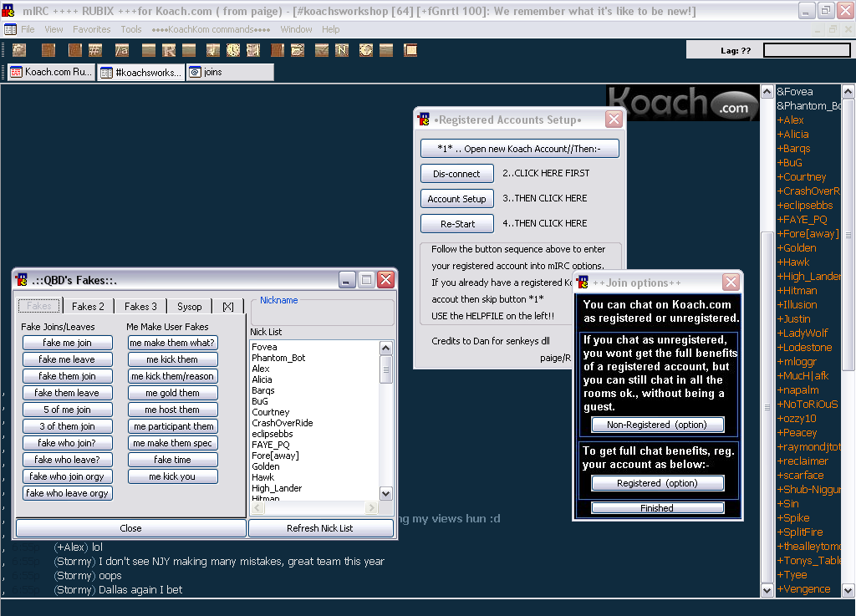The image size is (856, 616).
Task: Switch to the joins window tab
Action: [x=231, y=72]
